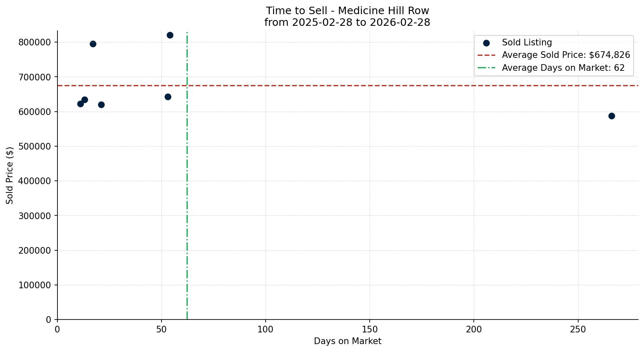Image resolution: width=644 pixels, height=352 pixels.
Task: Click the 400000 y-axis tick label
Action: tap(35, 181)
